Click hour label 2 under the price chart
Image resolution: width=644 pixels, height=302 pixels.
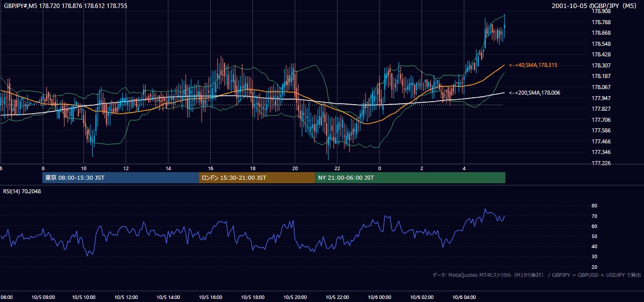[x=422, y=169]
